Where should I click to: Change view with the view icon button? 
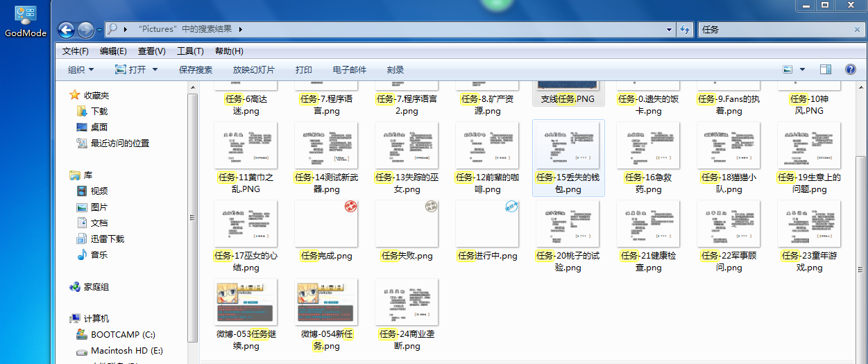point(788,69)
